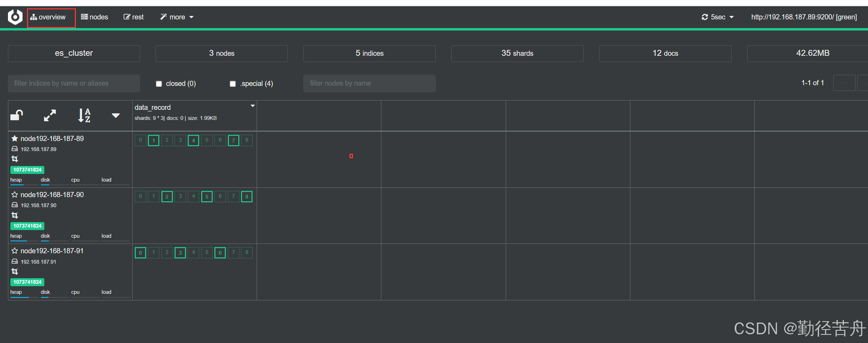Open the 5sec refresh interval dropdown
This screenshot has height=343, width=868.
point(718,17)
